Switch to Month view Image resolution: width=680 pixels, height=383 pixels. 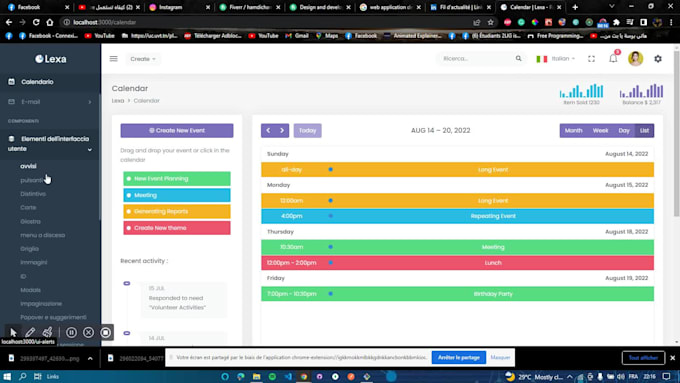(x=573, y=131)
